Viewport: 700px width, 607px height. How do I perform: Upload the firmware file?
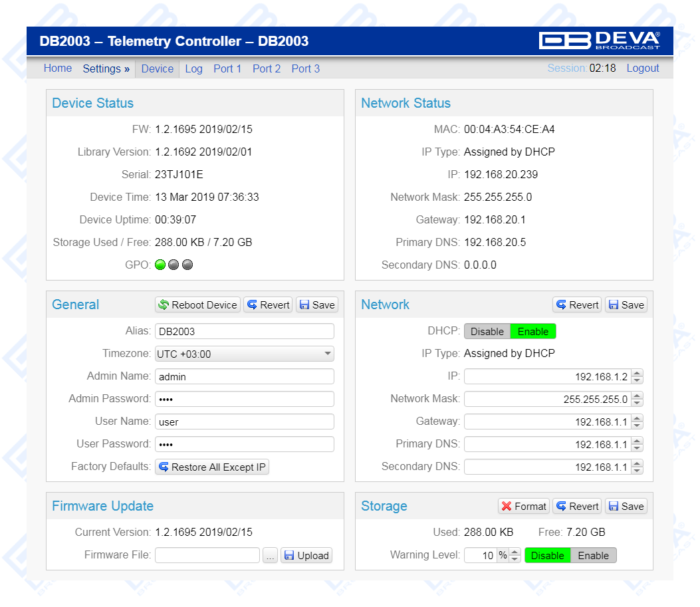click(306, 555)
